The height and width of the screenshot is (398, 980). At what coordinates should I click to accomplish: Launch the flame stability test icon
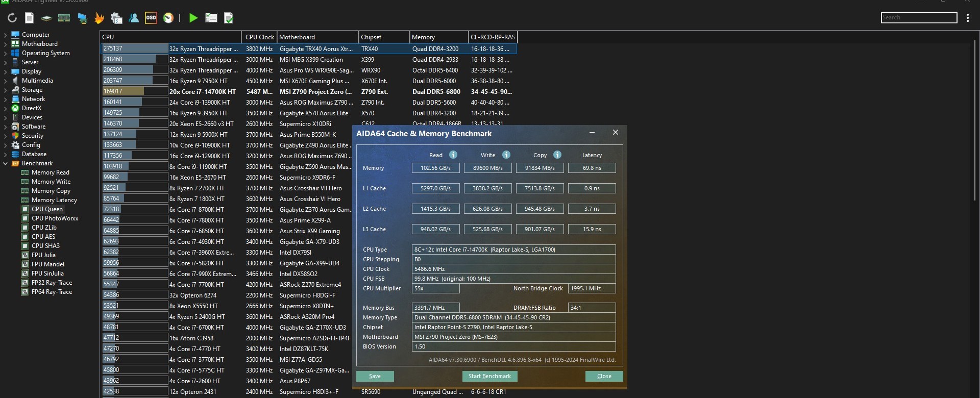[x=99, y=18]
